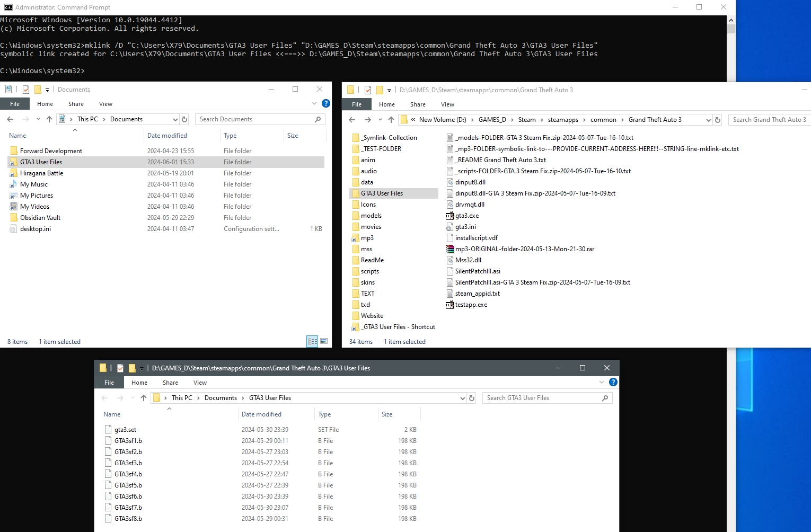The width and height of the screenshot is (811, 532).
Task: Open File menu in GTA3 User Files window
Action: [109, 383]
